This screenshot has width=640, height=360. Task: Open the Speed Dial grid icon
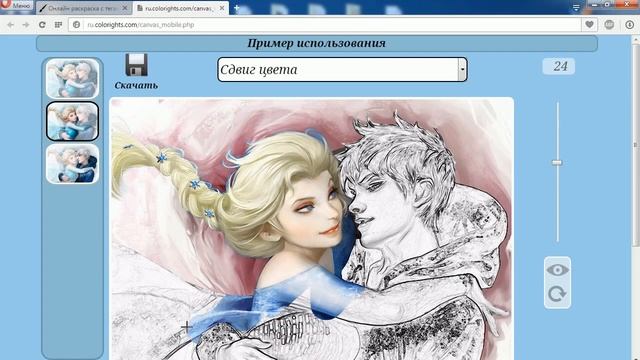click(x=58, y=25)
